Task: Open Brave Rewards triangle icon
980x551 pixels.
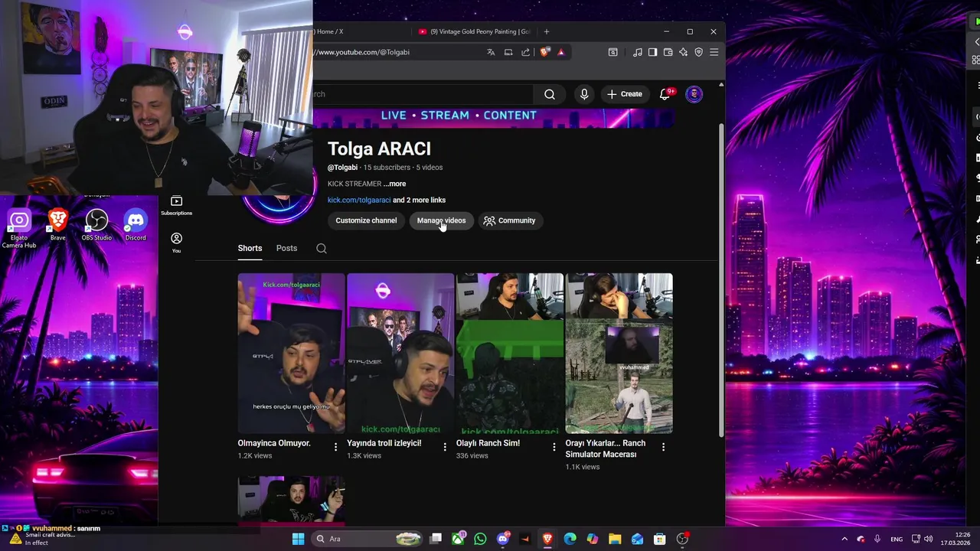Action: (561, 52)
